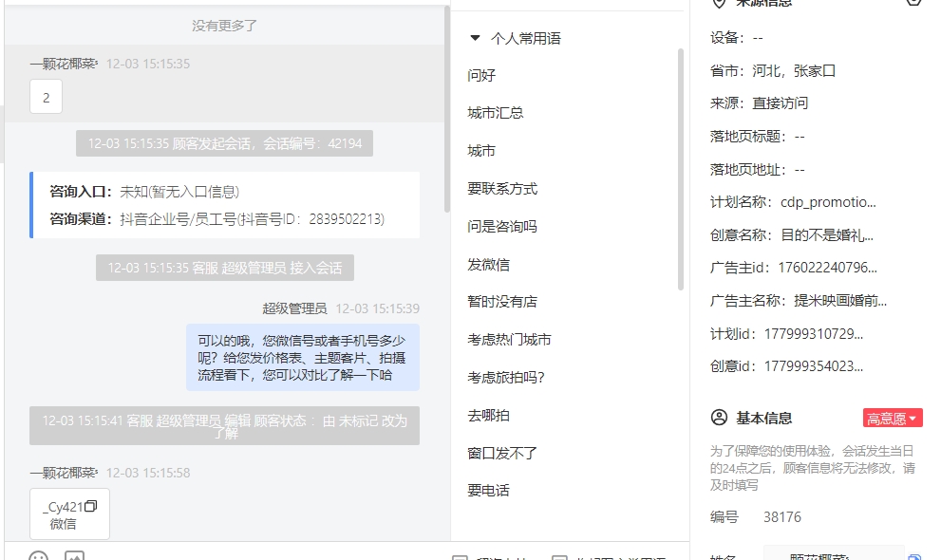Click the 基本信息 section header

(x=764, y=418)
